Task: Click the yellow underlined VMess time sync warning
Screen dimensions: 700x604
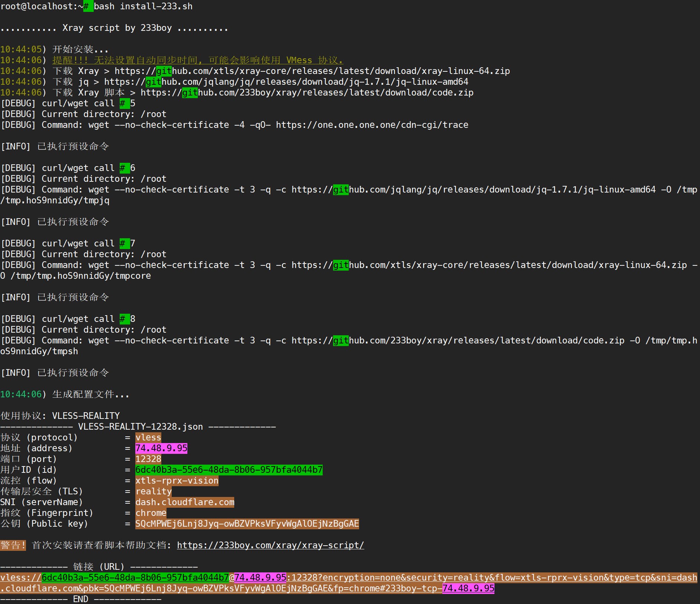Action: click(x=197, y=60)
